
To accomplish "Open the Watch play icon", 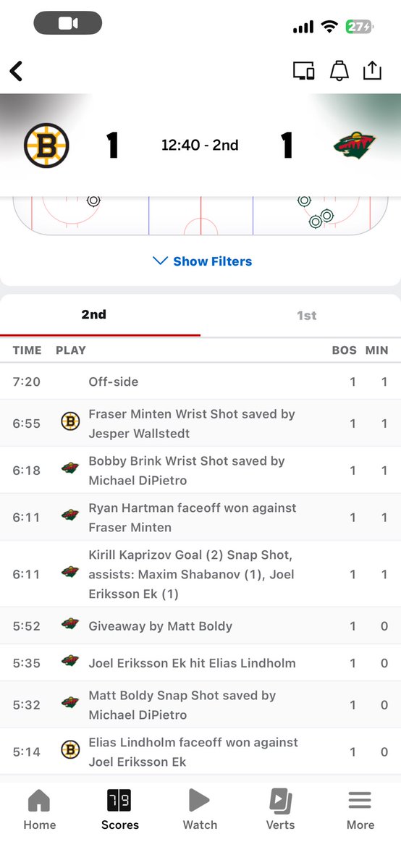I will click(199, 801).
